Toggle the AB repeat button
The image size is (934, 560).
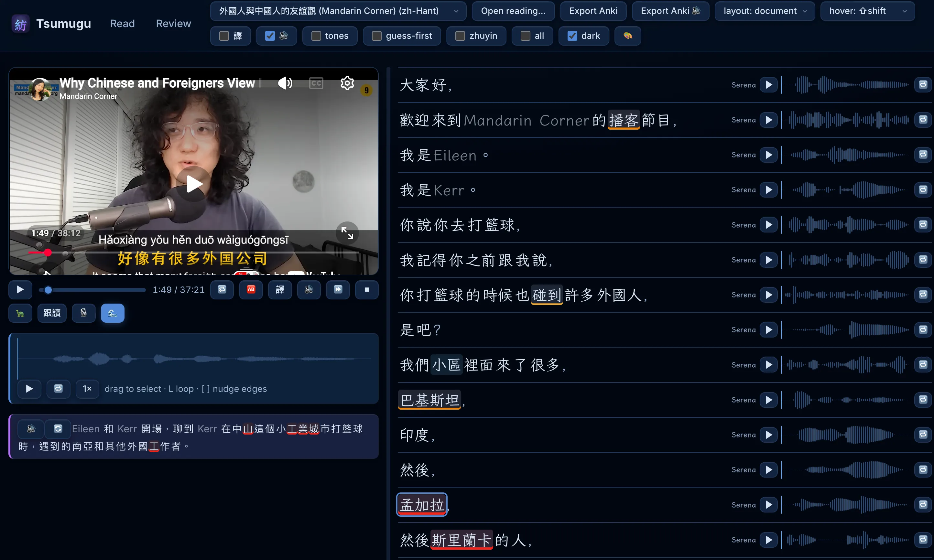251,290
